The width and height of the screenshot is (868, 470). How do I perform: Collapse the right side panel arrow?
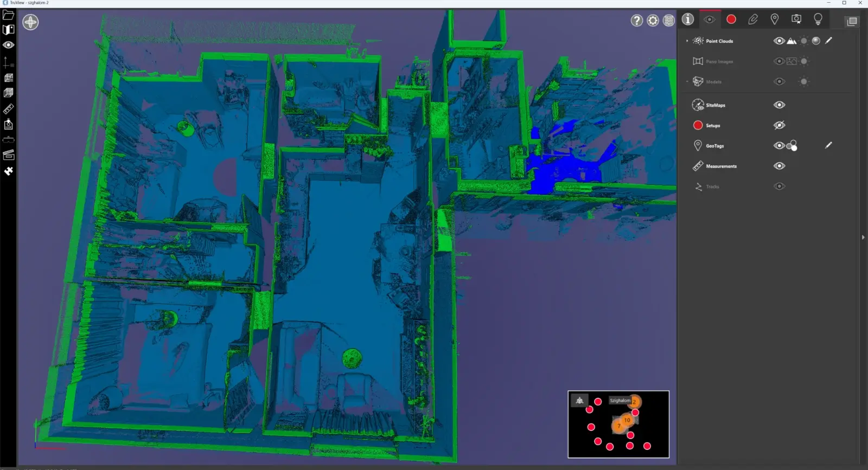coord(863,237)
